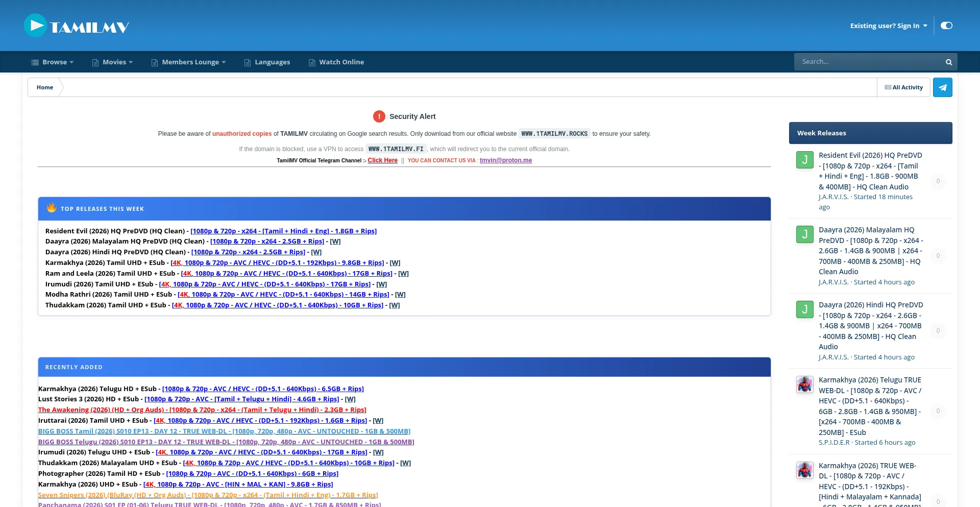The image size is (980, 507).
Task: Open Lust Stories 3 HD 4.6GB link
Action: (242, 399)
